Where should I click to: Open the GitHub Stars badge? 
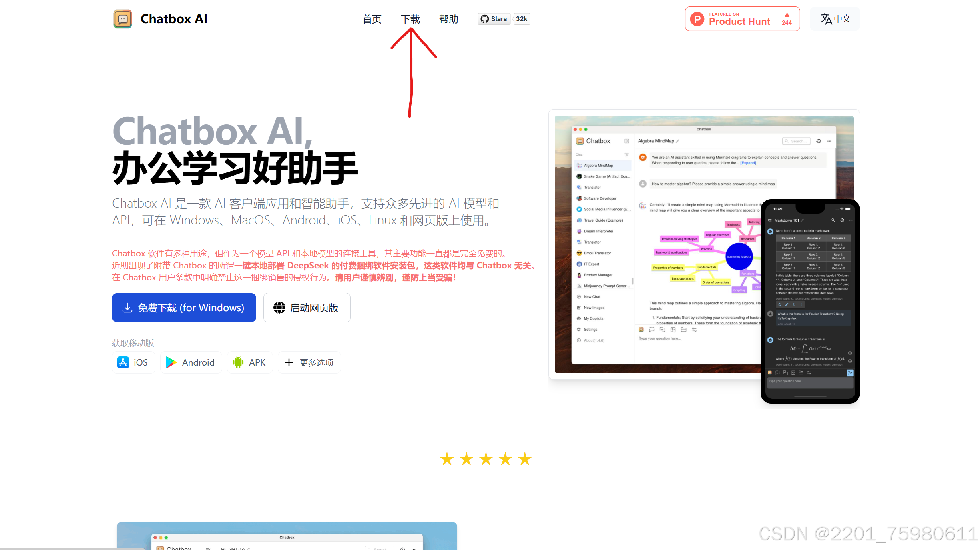tap(494, 19)
